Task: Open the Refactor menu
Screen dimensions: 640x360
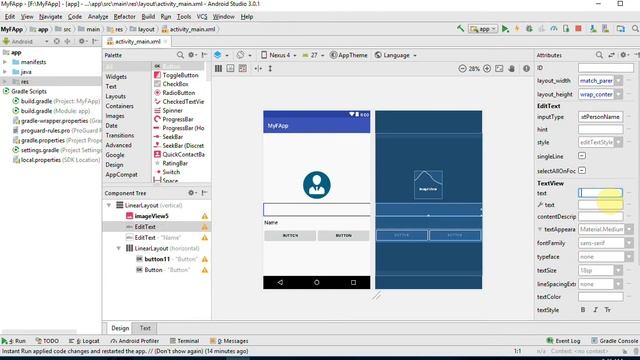Action: pos(124,17)
